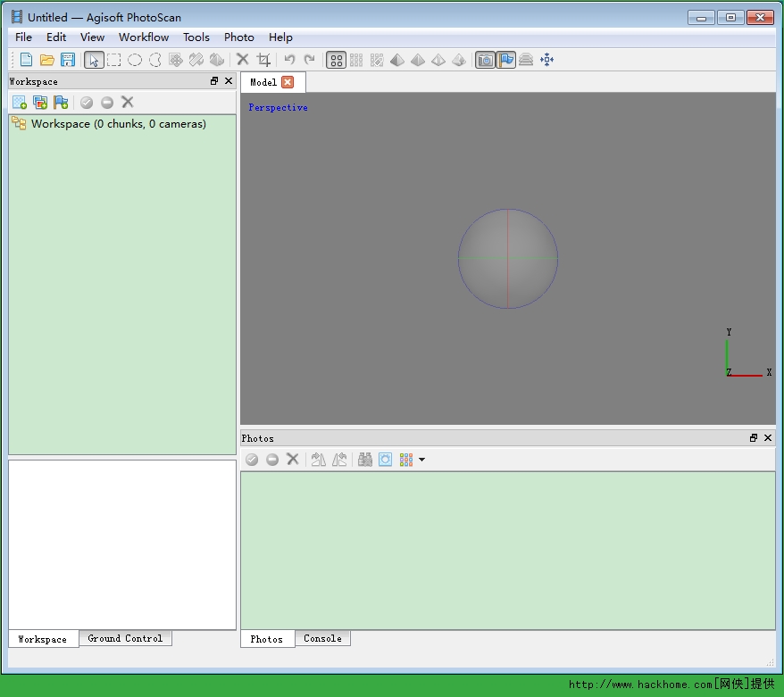
Task: Click Disable Cameras icon in Photos toolbar
Action: pyautogui.click(x=272, y=460)
